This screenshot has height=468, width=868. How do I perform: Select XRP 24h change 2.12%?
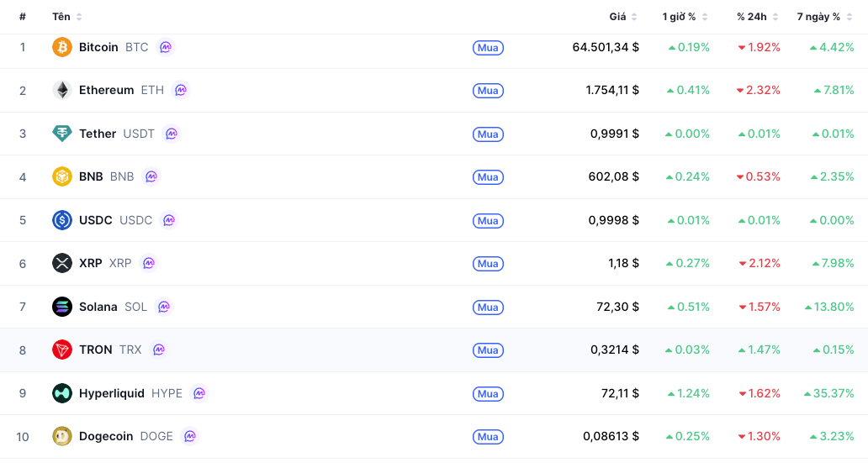(x=759, y=263)
